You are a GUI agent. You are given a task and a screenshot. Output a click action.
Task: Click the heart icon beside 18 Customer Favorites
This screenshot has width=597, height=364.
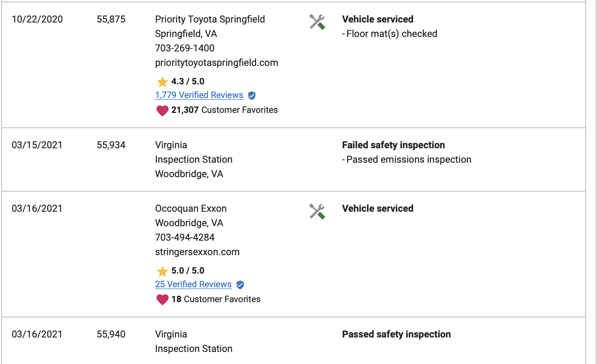(x=162, y=300)
